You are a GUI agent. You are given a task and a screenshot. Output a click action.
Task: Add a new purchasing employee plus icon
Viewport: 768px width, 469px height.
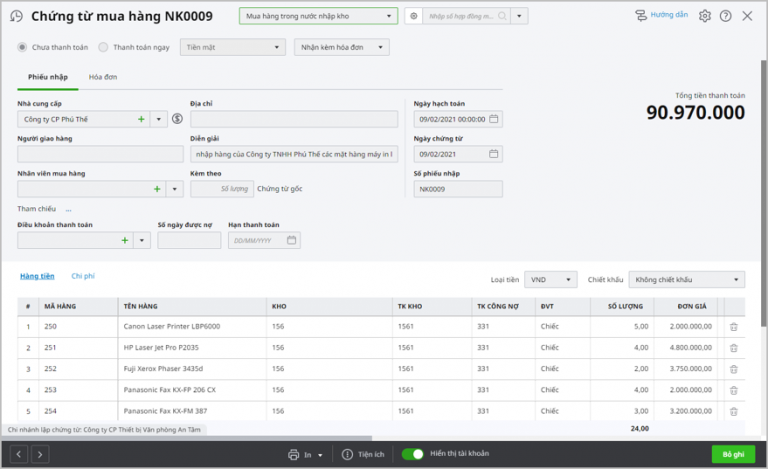(157, 189)
